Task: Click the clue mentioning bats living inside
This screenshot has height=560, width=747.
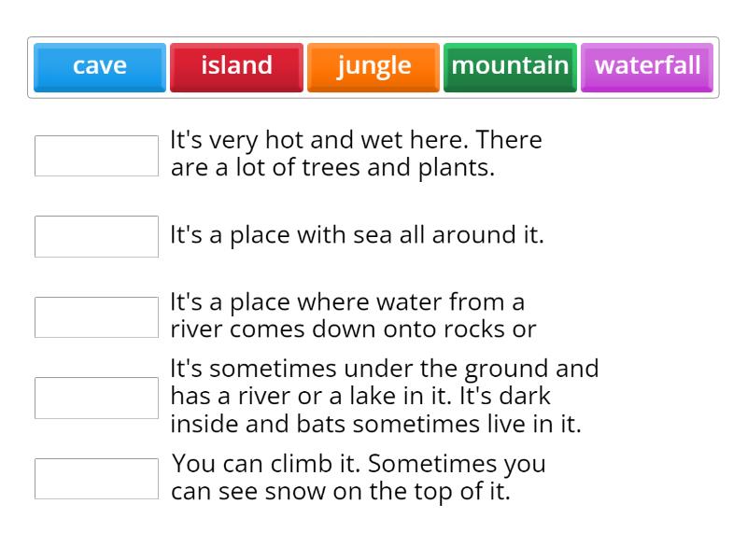Action: tap(385, 395)
